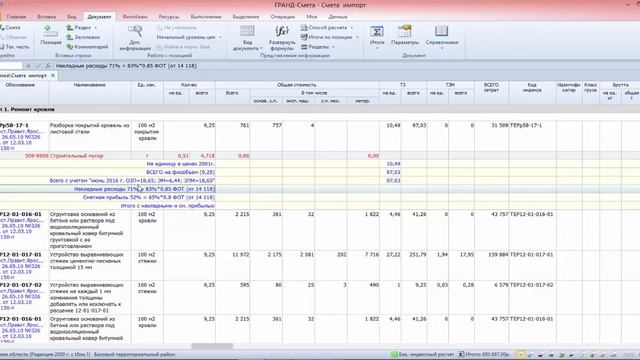Click the cell name box field
The height and width of the screenshot is (360, 640).
(x=11, y=66)
